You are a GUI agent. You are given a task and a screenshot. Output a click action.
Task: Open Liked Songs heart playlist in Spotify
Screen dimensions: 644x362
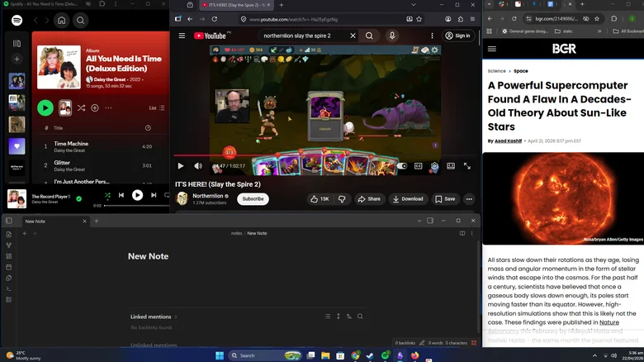click(17, 146)
